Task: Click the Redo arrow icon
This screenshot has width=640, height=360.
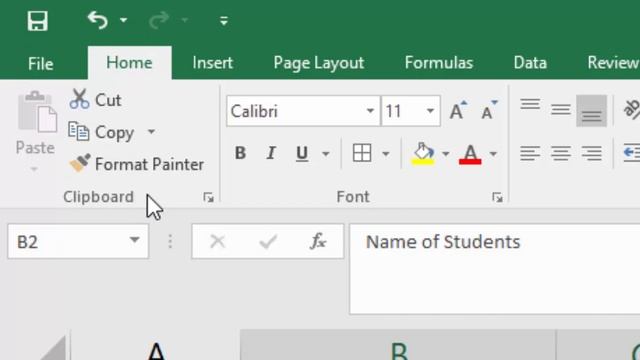Action: (159, 20)
